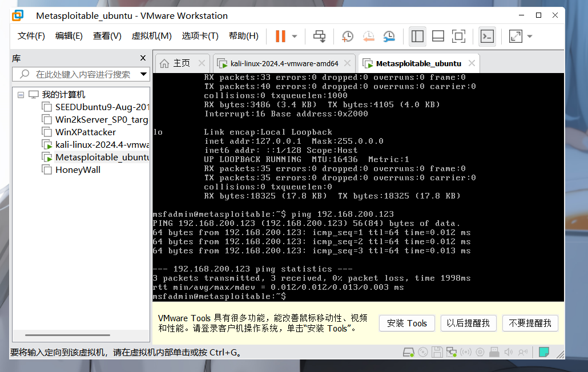
Task: Switch to the 主页 tab
Action: click(x=182, y=63)
